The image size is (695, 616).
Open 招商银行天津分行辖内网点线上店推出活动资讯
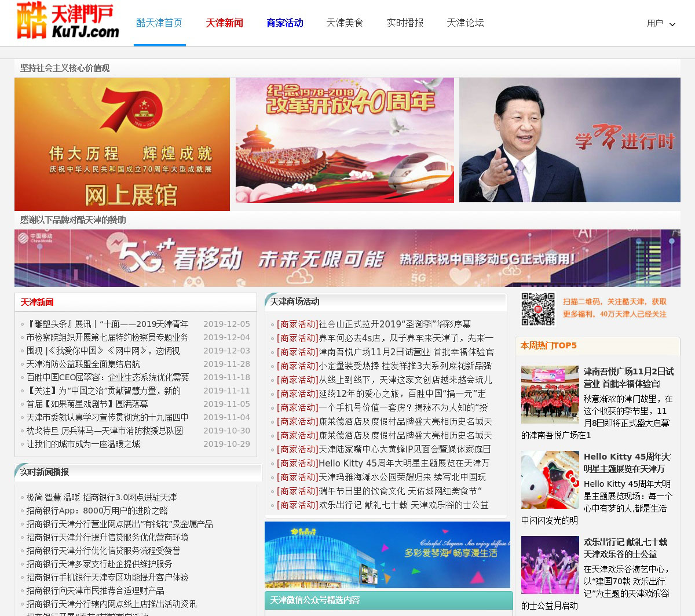point(111,604)
